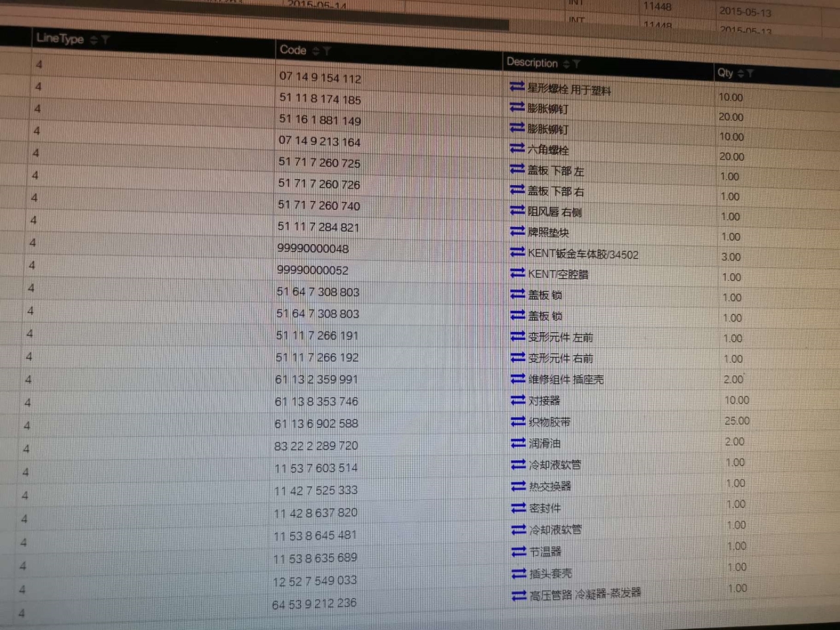Open the Description column filter funnel
The image size is (840, 630).
point(576,64)
